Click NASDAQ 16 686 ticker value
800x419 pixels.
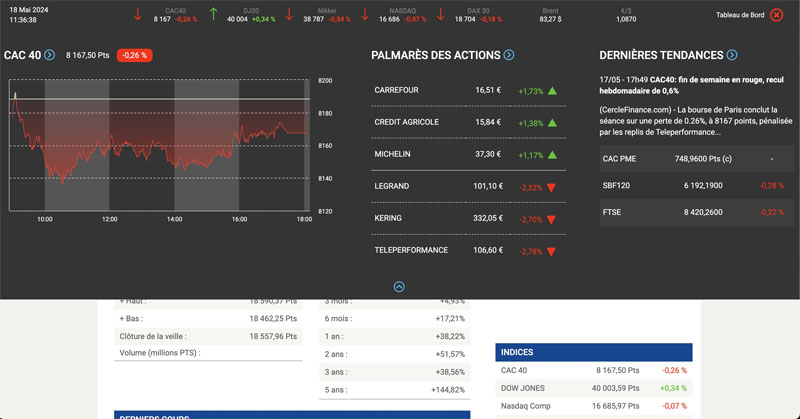coord(389,19)
